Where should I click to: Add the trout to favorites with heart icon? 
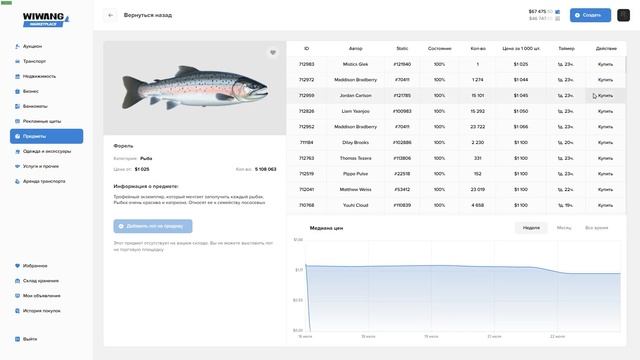click(273, 52)
